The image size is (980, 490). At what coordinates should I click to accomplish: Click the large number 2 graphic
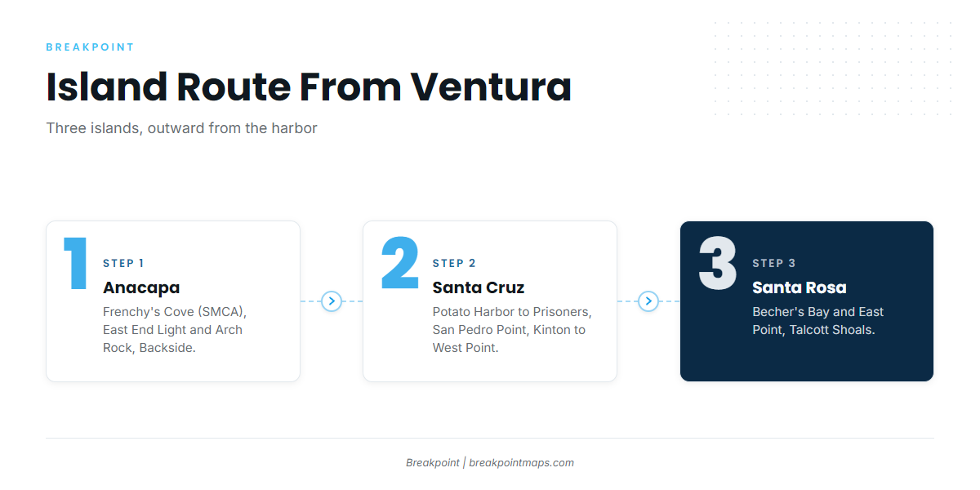(x=400, y=264)
